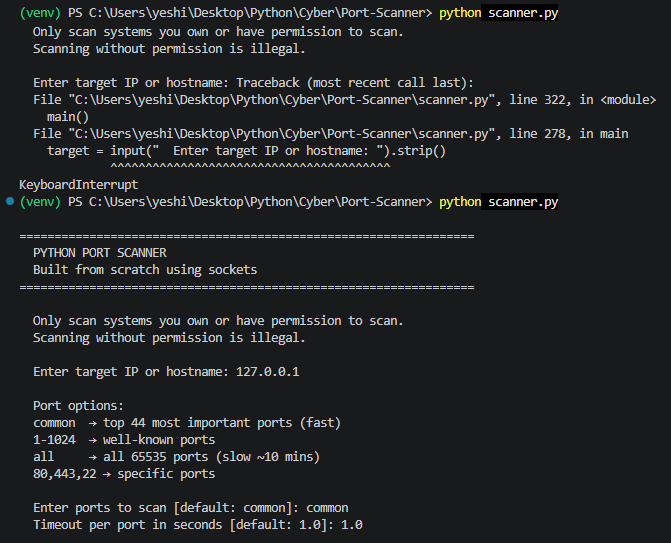Click the '80,443,22 → specific ports' line
671x543 pixels.
tap(124, 474)
